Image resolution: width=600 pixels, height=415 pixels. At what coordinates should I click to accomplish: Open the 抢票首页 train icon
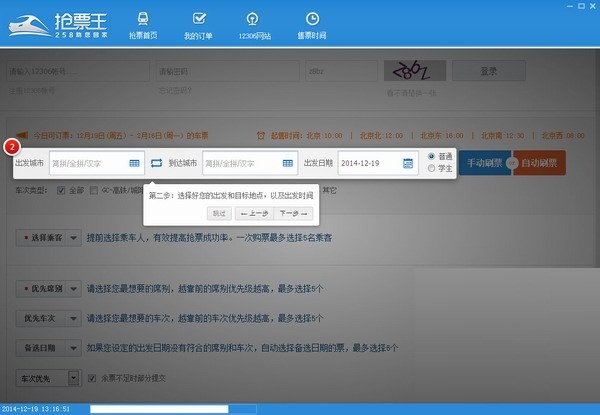(x=143, y=19)
